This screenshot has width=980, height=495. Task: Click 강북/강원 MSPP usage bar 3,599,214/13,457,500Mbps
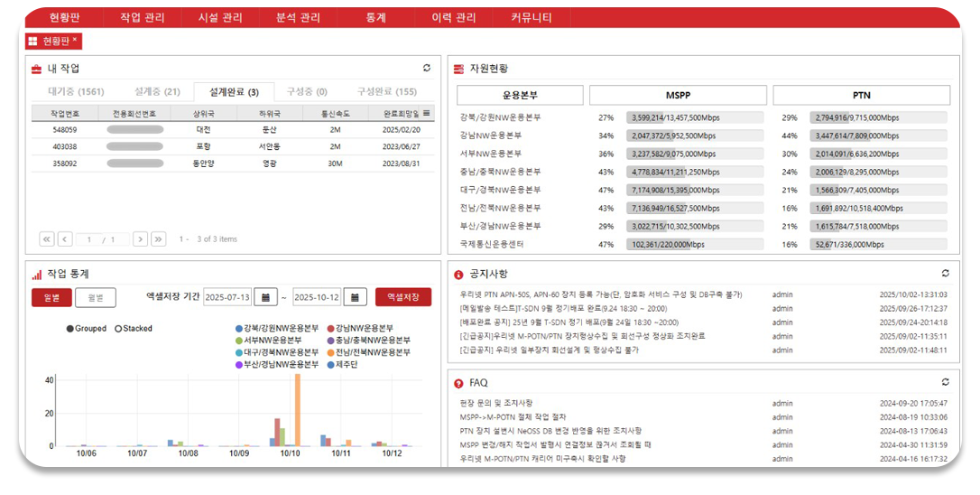tap(695, 117)
